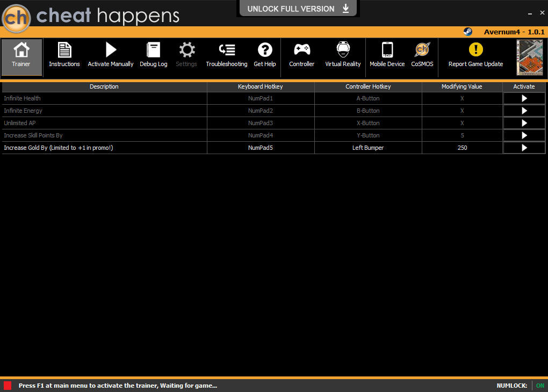
Task: Activate the Infinite Energy cheat
Action: tap(524, 111)
